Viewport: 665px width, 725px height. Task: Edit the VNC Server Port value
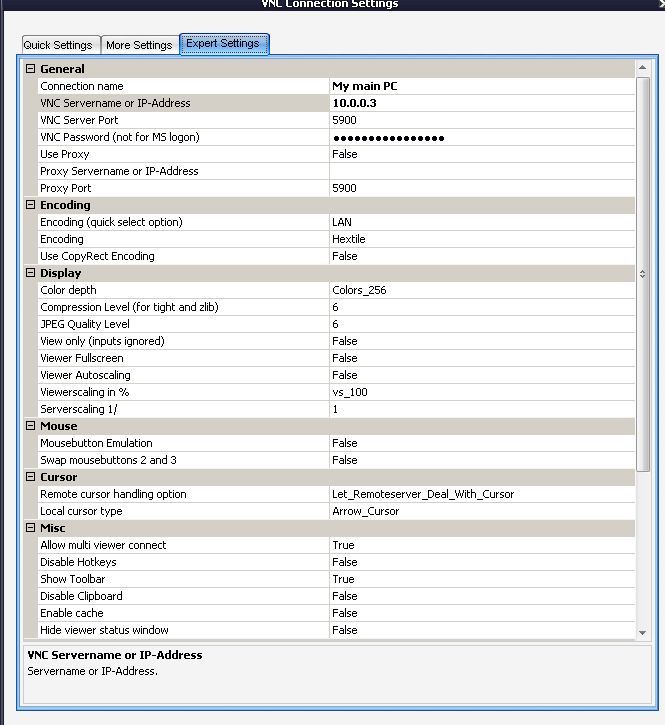[x=482, y=120]
